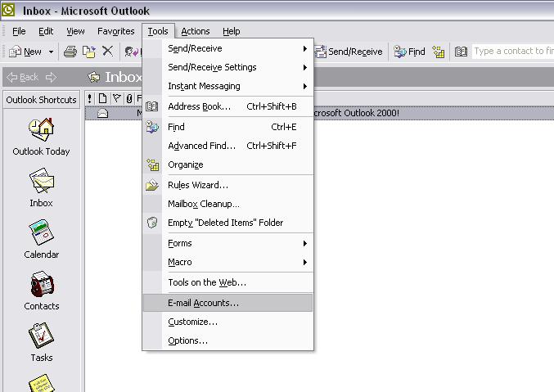
Task: Open the Address Book toolbar icon
Action: 461,52
